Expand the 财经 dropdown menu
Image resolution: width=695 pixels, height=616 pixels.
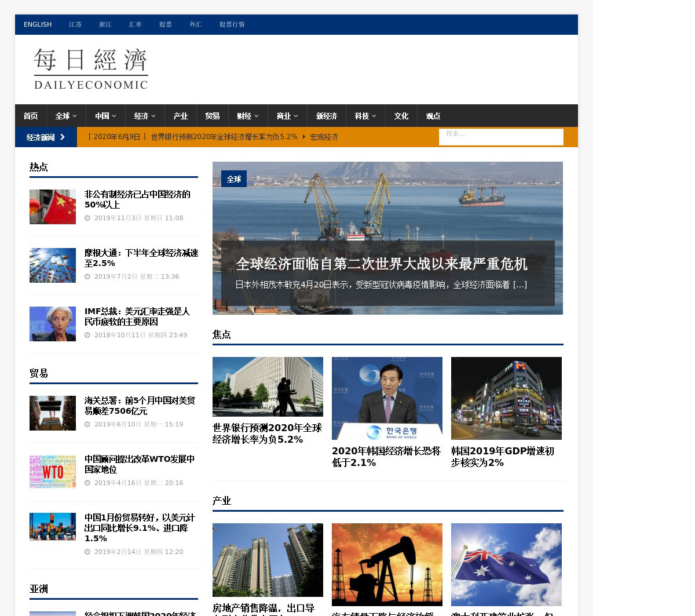pos(247,116)
